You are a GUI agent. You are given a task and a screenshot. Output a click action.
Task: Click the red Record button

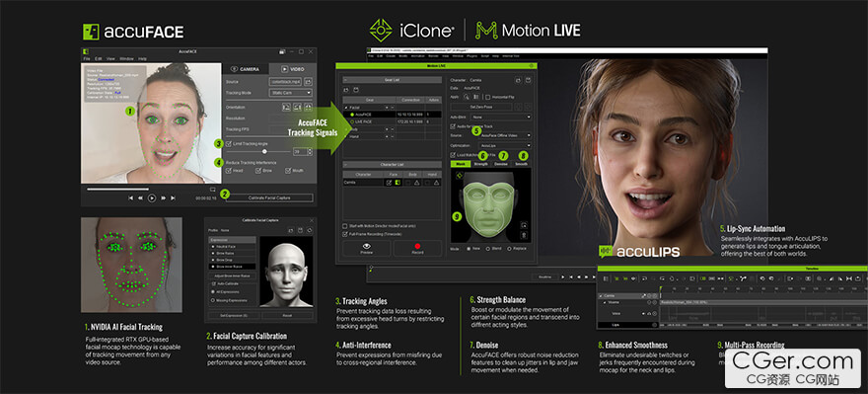(417, 248)
